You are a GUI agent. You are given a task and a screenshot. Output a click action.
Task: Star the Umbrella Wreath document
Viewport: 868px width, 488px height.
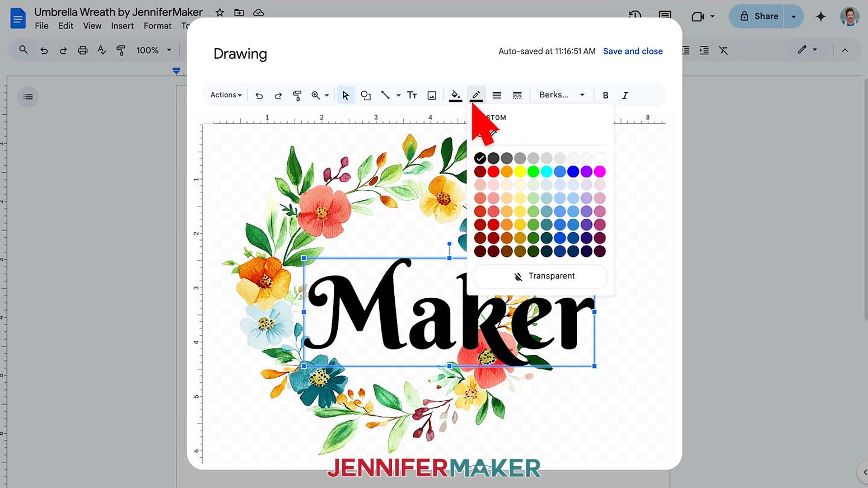220,12
